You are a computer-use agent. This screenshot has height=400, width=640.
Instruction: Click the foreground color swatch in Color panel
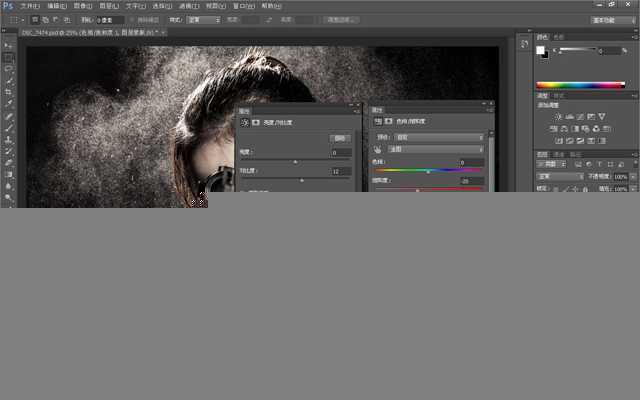(540, 50)
